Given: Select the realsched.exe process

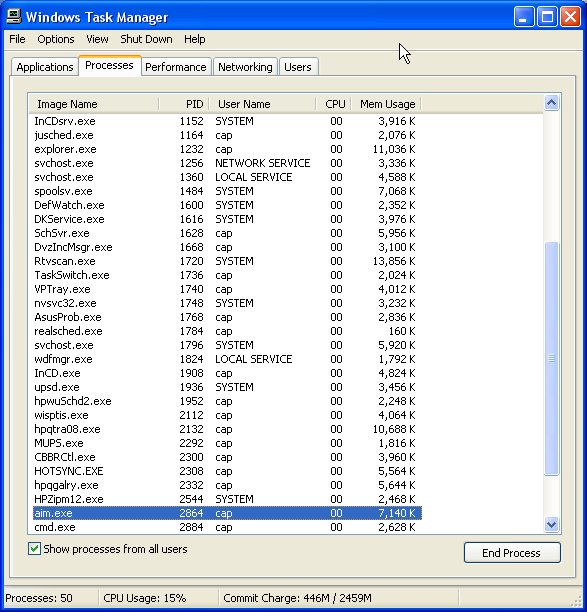Looking at the screenshot, I should pos(227,331).
